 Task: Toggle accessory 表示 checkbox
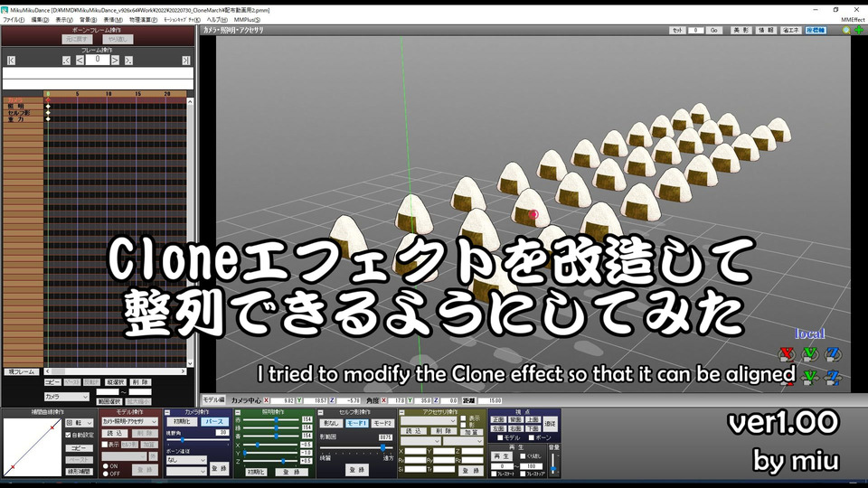[463, 418]
